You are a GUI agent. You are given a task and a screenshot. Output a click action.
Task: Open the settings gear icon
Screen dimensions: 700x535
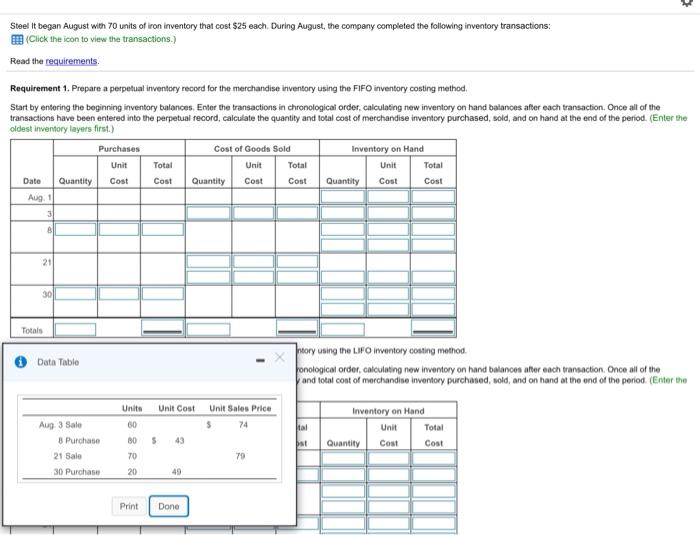688,2
